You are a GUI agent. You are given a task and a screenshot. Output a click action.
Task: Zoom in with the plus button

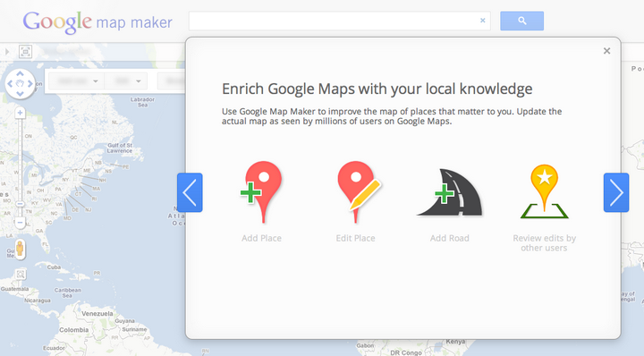[x=20, y=113]
